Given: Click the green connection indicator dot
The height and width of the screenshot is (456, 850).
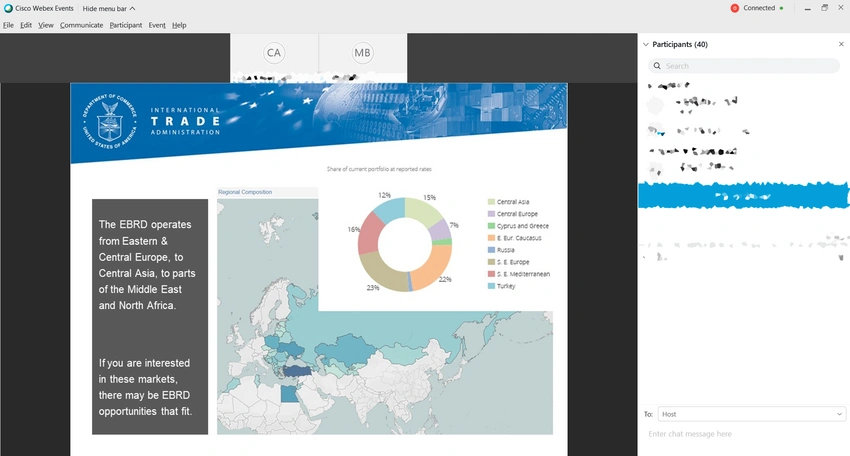Looking at the screenshot, I should tap(781, 8).
